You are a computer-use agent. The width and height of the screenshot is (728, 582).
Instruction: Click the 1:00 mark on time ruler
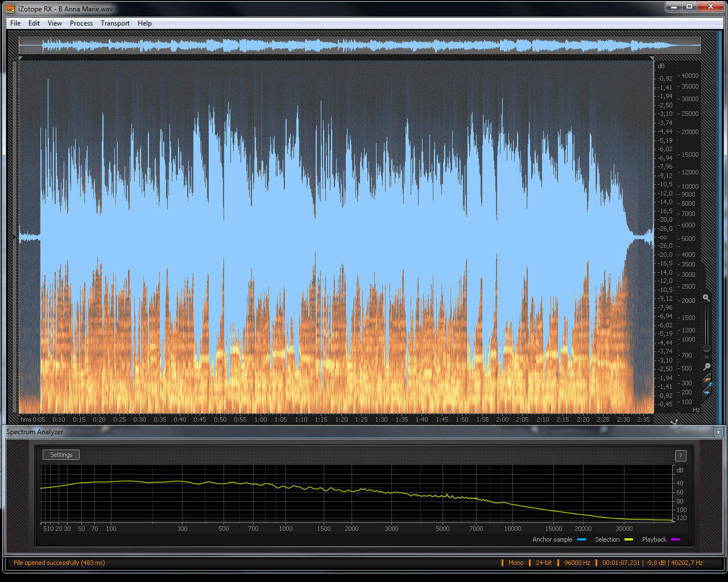coord(260,419)
